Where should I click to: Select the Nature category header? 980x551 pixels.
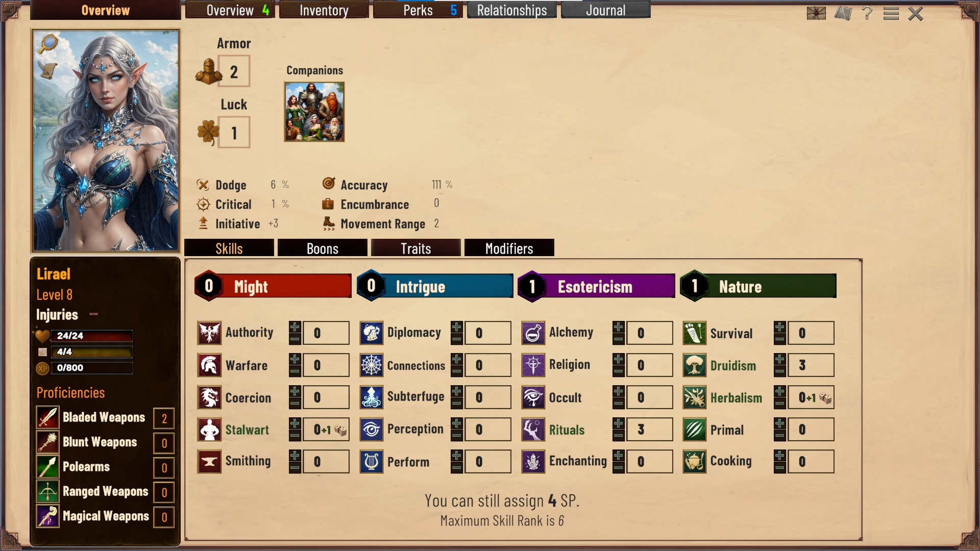pos(758,286)
